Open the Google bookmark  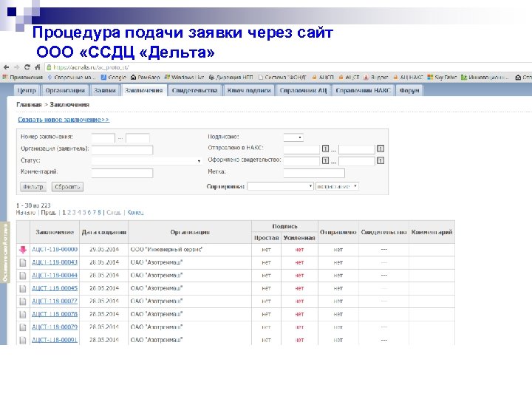[114, 78]
